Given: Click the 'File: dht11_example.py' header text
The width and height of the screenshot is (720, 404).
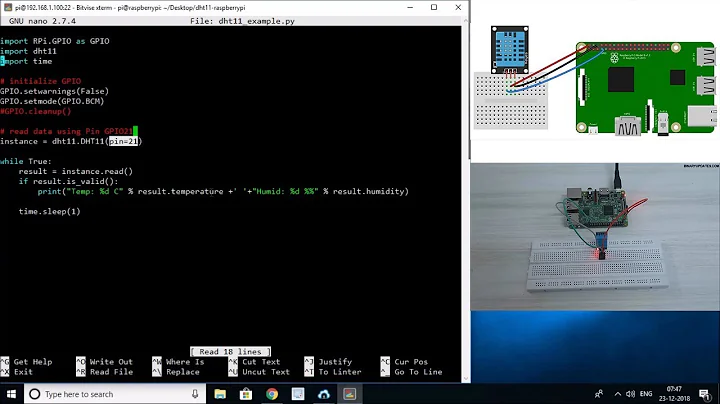Looking at the screenshot, I should click(242, 21).
